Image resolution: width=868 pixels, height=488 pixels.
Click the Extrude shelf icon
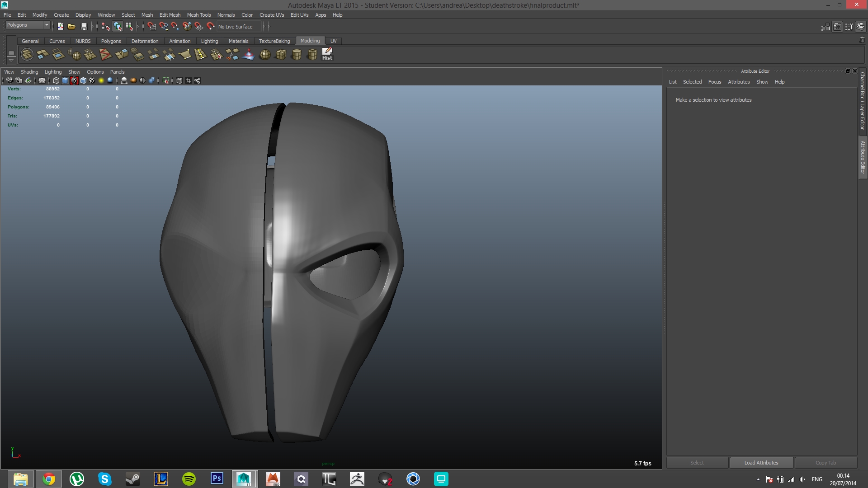(122, 55)
